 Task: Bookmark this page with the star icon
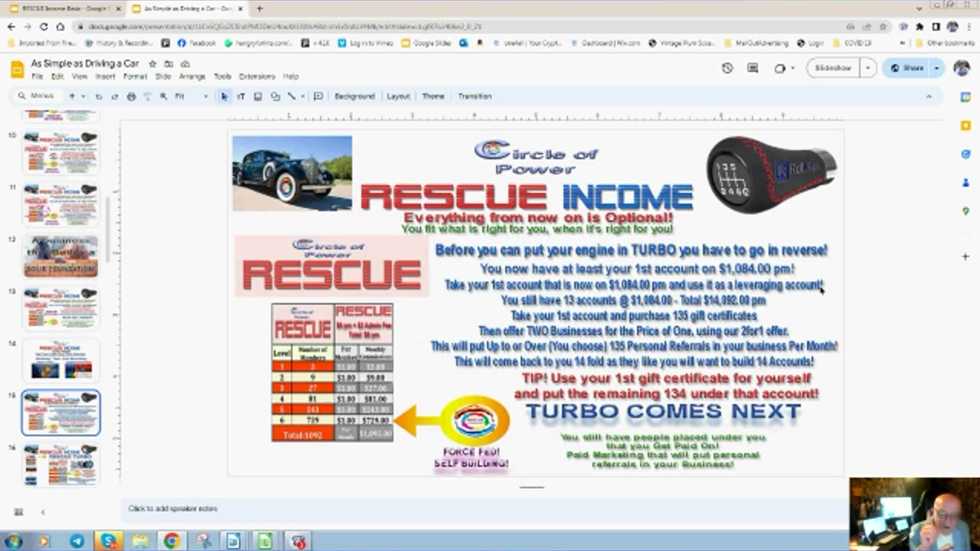pos(883,27)
